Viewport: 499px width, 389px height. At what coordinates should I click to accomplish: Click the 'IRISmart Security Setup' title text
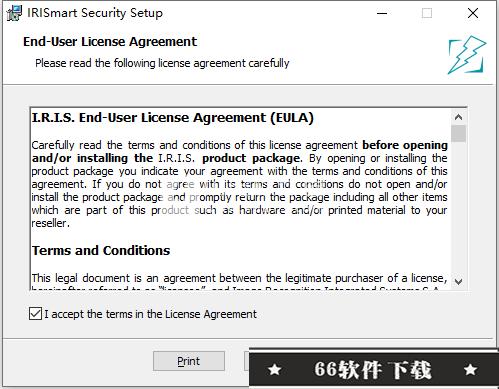point(95,13)
